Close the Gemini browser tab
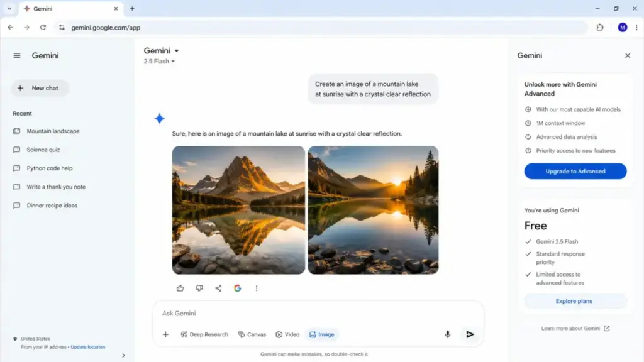The image size is (644, 362). click(116, 9)
